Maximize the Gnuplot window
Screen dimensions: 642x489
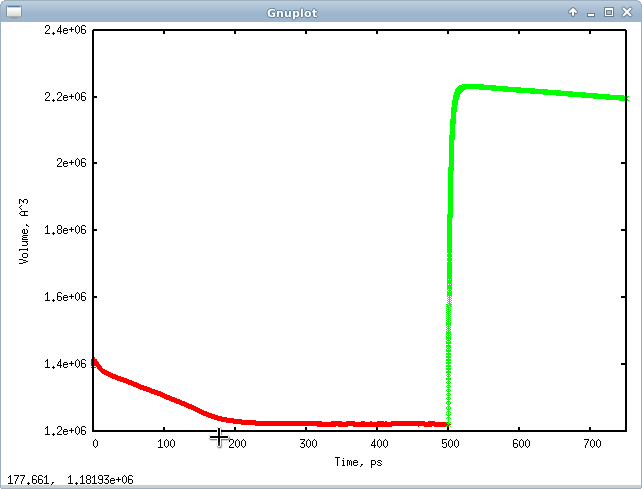[609, 12]
